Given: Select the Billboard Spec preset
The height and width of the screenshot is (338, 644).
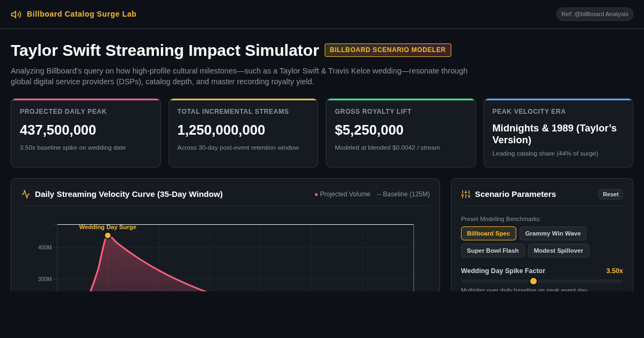Looking at the screenshot, I should coord(488,233).
